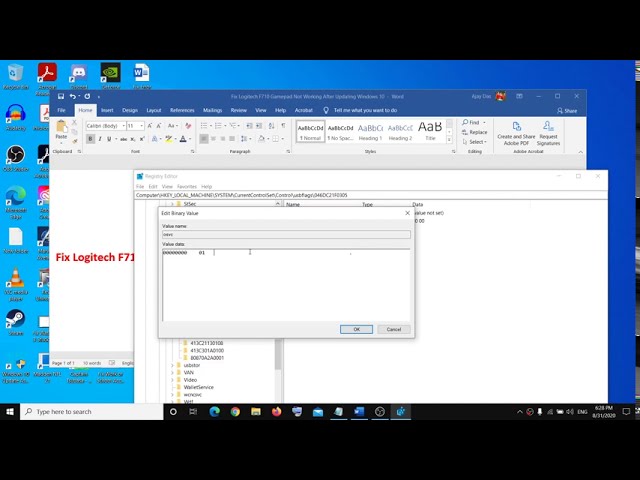Click the Increase Font Size icon in Word

150,126
